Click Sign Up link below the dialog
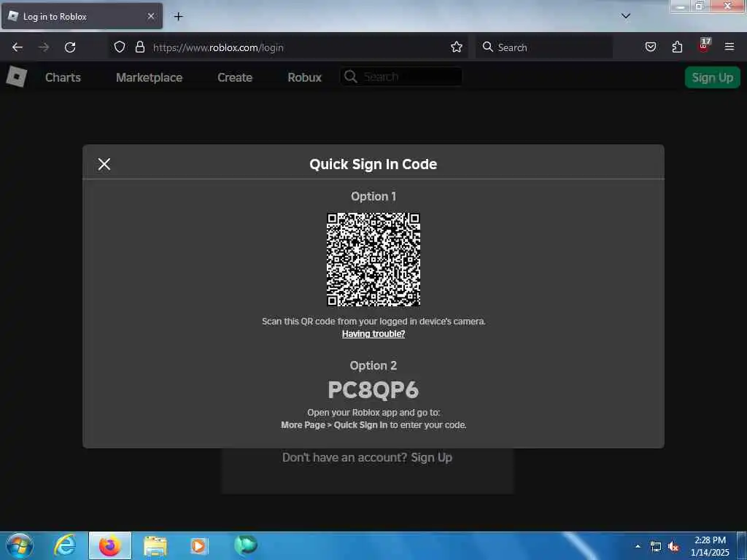 tap(432, 457)
